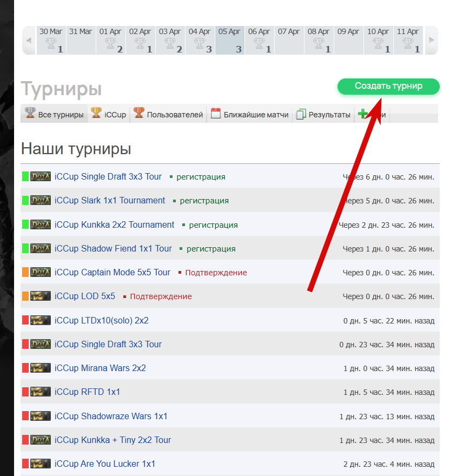Click custom map icon on Are You Lucker row
Viewport: 450px width, 476px height.
pos(41,464)
